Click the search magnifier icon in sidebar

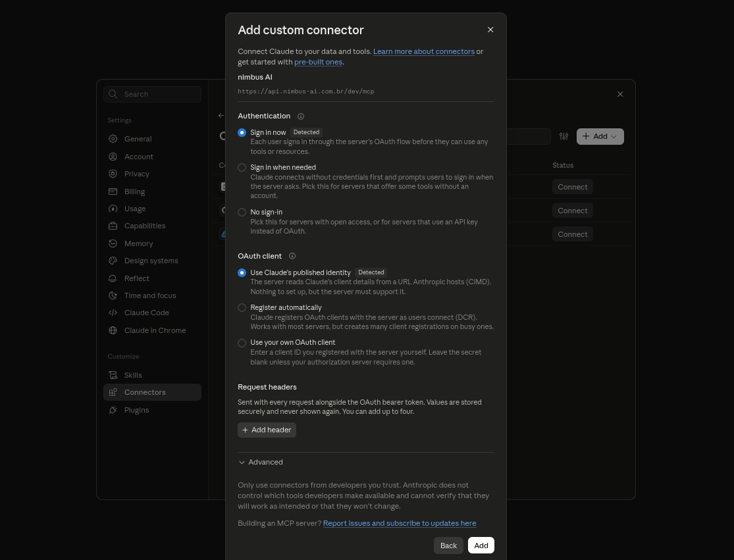point(113,95)
